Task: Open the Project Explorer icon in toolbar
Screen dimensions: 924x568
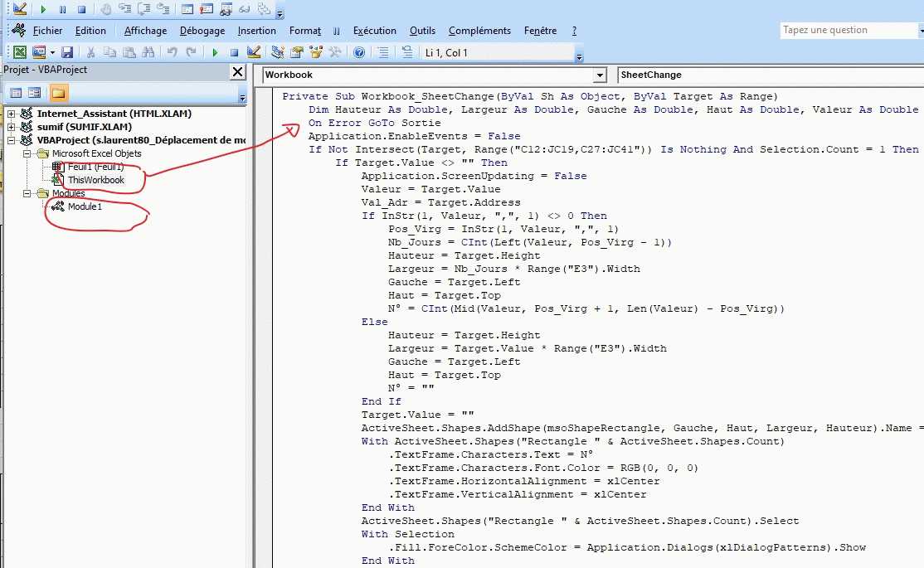Action: tap(278, 52)
